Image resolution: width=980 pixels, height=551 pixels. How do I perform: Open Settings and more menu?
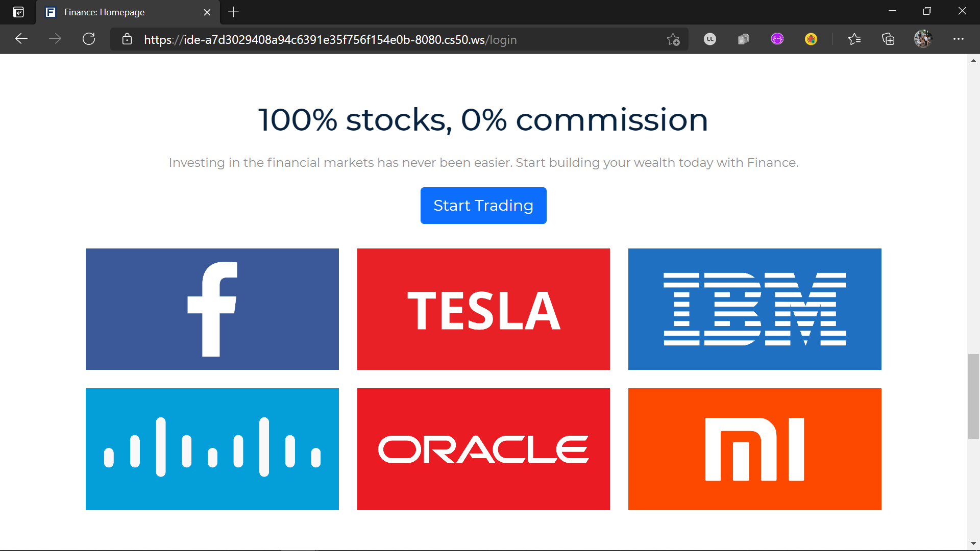click(960, 39)
